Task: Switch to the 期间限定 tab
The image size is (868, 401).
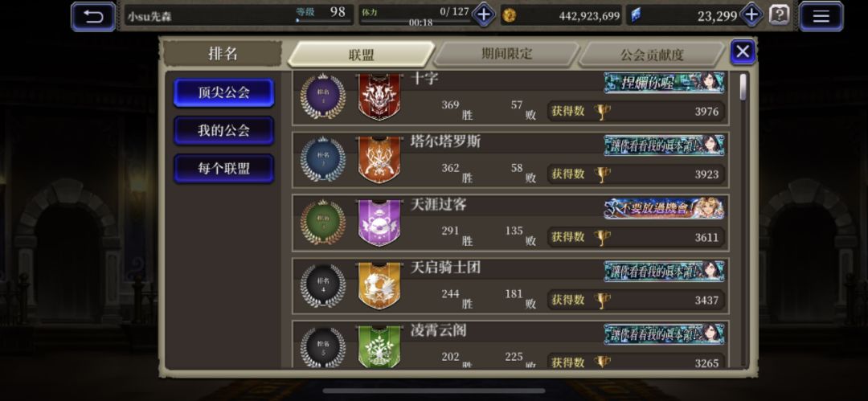Action: (506, 54)
